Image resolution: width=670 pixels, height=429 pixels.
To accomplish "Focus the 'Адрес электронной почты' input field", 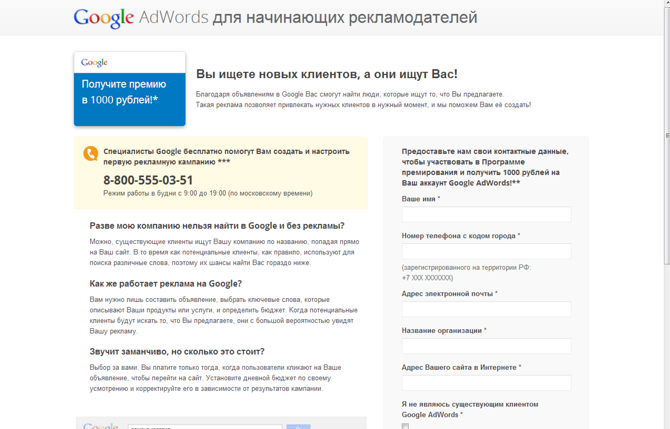I will [x=486, y=309].
